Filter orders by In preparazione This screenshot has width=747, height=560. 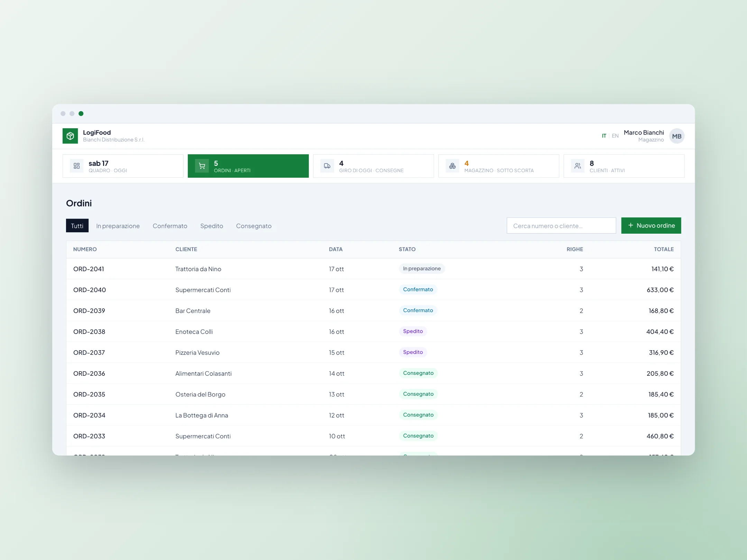tap(118, 226)
